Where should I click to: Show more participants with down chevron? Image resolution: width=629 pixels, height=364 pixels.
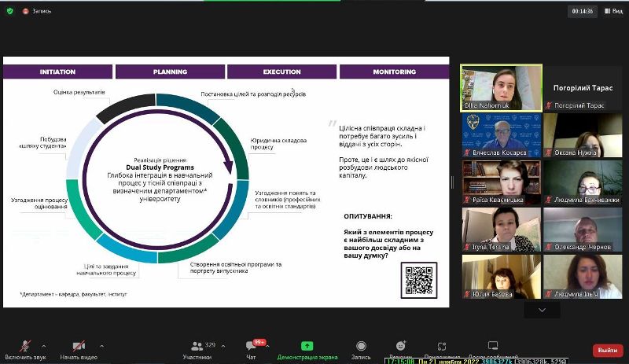click(542, 311)
